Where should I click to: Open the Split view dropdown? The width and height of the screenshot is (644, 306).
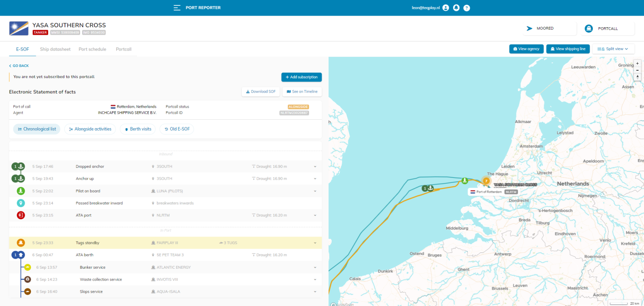(x=613, y=49)
